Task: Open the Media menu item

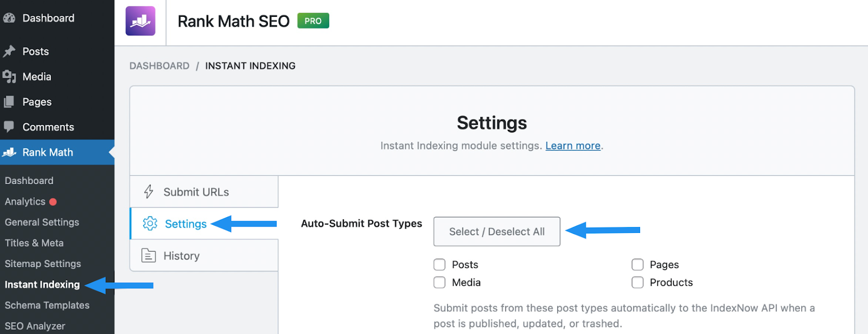Action: tap(57, 77)
